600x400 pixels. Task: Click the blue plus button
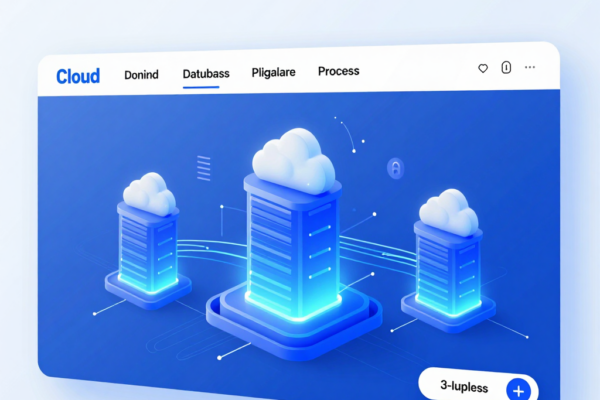pyautogui.click(x=518, y=390)
